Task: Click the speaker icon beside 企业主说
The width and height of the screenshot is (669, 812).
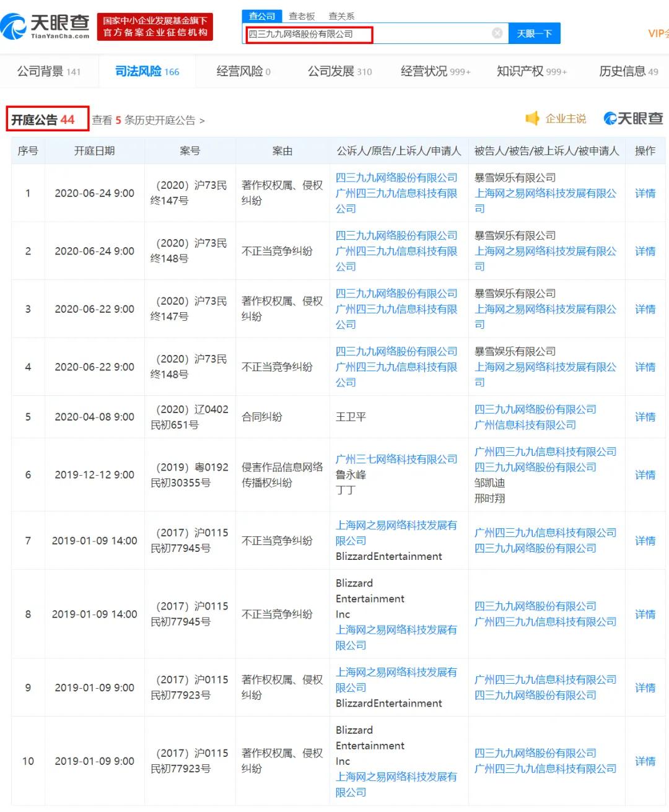Action: click(x=531, y=119)
